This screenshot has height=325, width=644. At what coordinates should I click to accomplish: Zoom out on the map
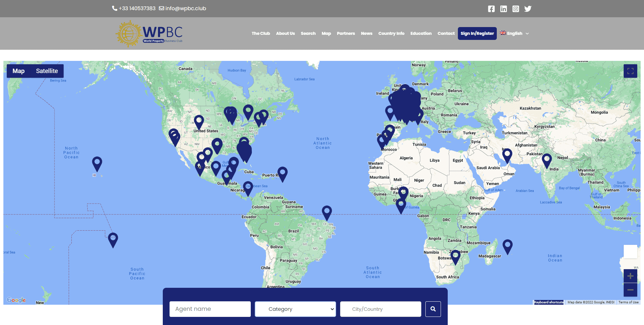coord(630,290)
